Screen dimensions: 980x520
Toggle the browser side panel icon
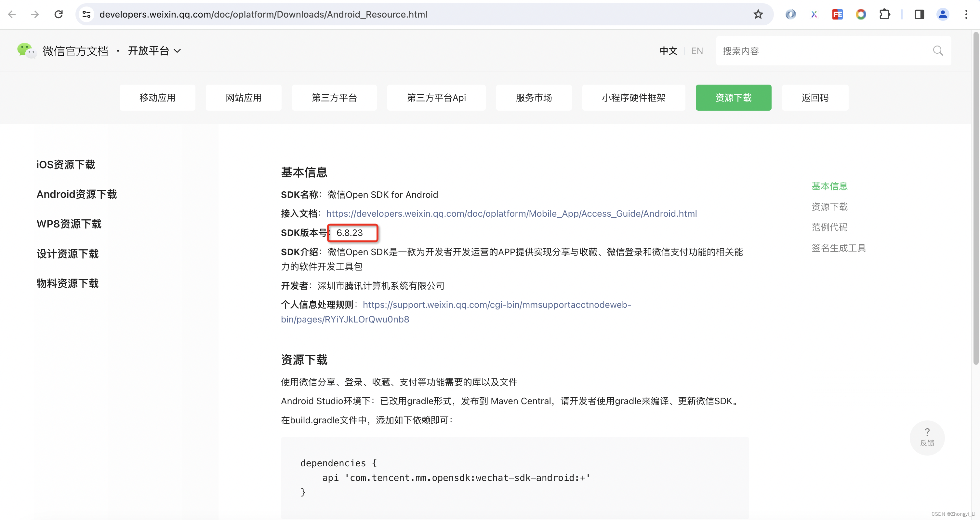[919, 14]
